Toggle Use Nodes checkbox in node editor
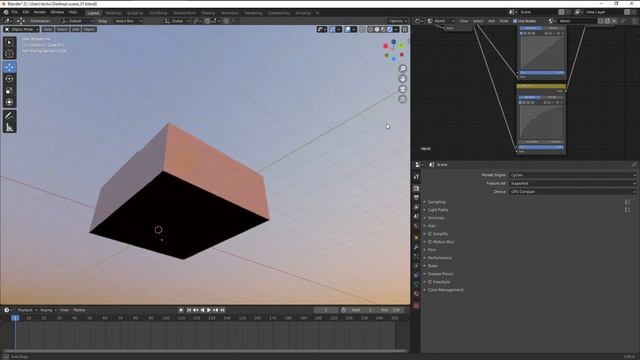Image resolution: width=640 pixels, height=360 pixels. coord(515,21)
